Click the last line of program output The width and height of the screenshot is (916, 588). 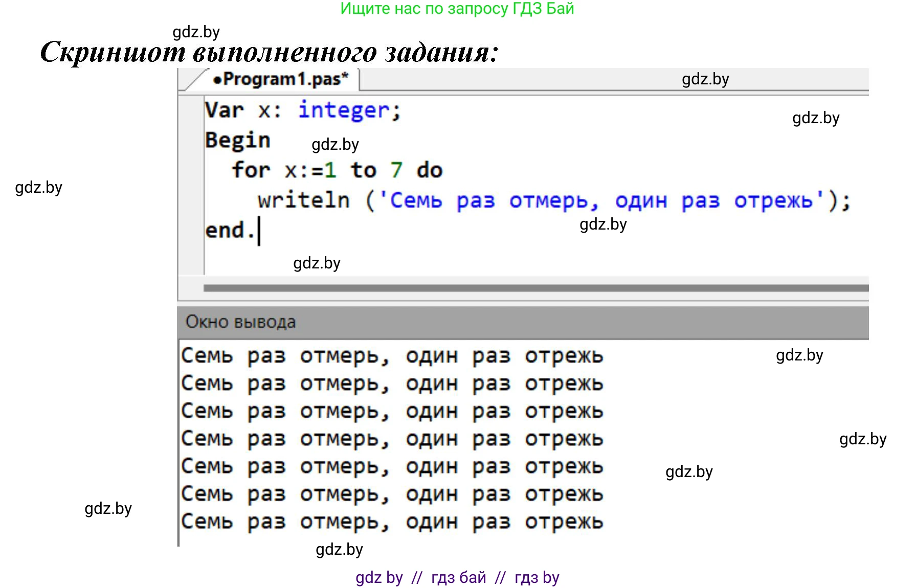coord(392,522)
